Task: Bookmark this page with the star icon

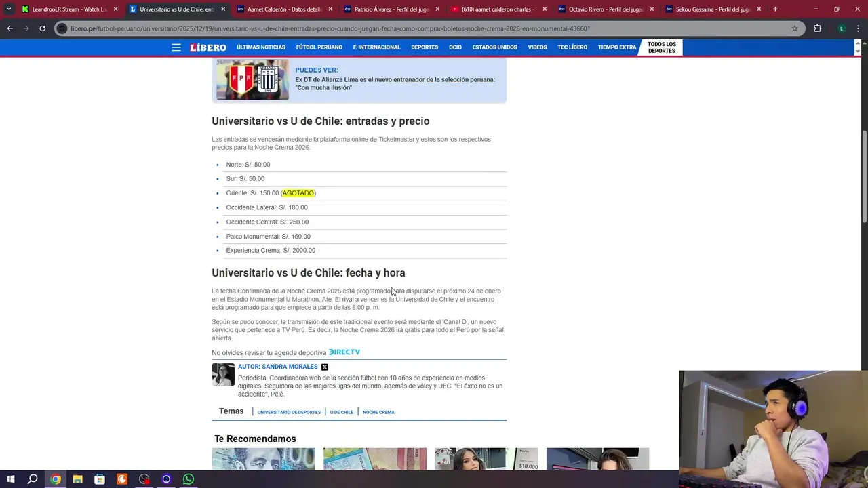Action: pyautogui.click(x=795, y=28)
